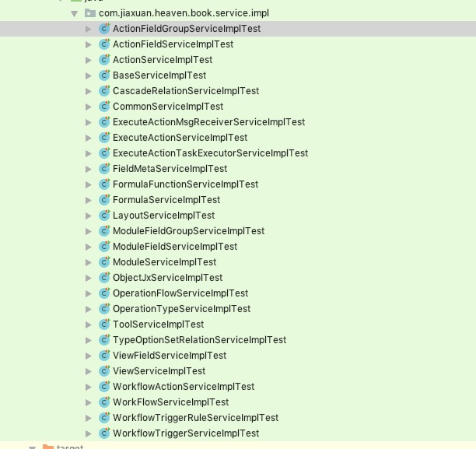Screen dimensions: 476x449
Task: Expand the ExecuteActionServiceImplTest node
Action: click(89, 138)
